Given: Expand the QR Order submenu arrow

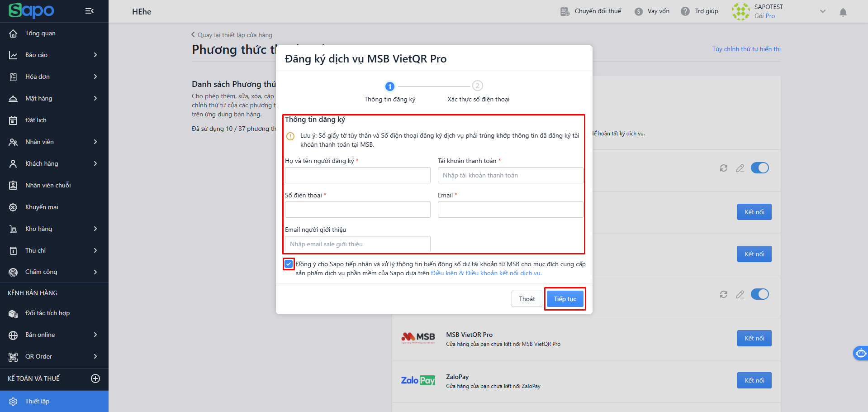Looking at the screenshot, I should (95, 356).
